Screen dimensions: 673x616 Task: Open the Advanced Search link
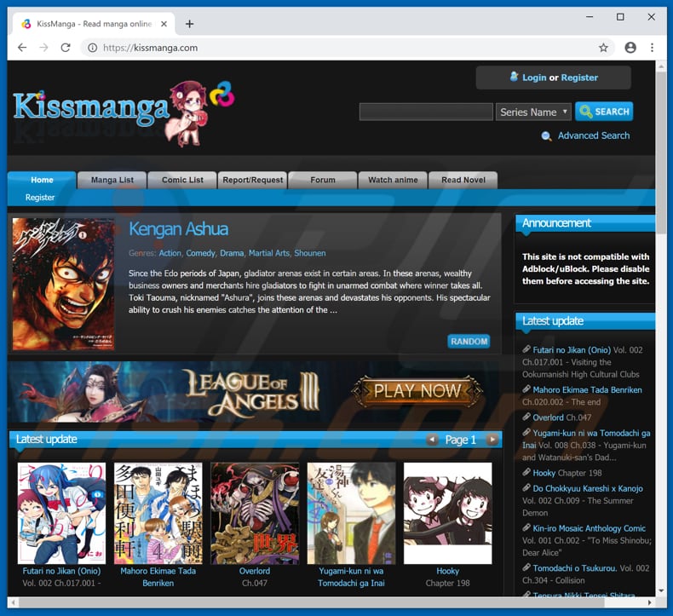(x=593, y=135)
